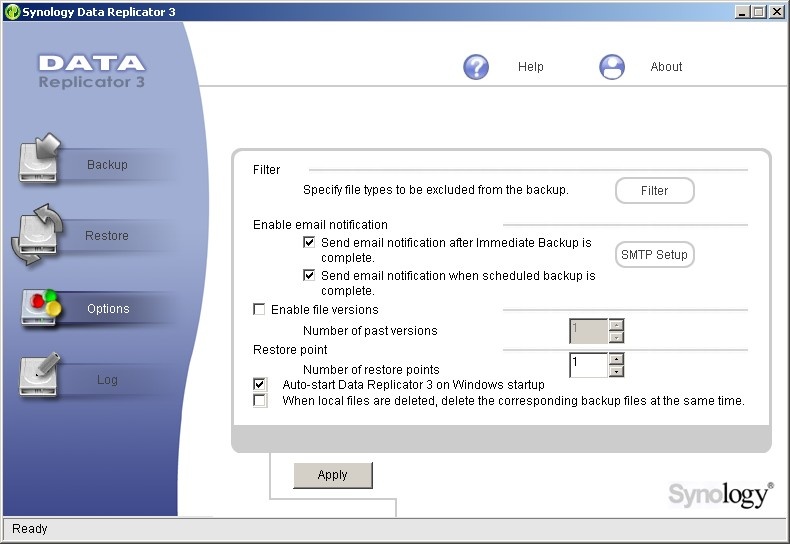Click up arrow for past versions
This screenshot has width=790, height=544.
616,325
